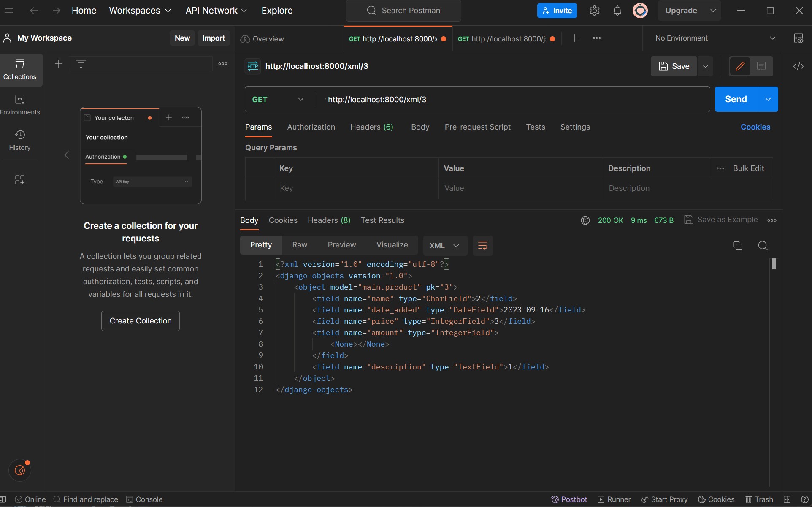
Task: Click the configure workspace sidebar icon
Action: tap(19, 180)
